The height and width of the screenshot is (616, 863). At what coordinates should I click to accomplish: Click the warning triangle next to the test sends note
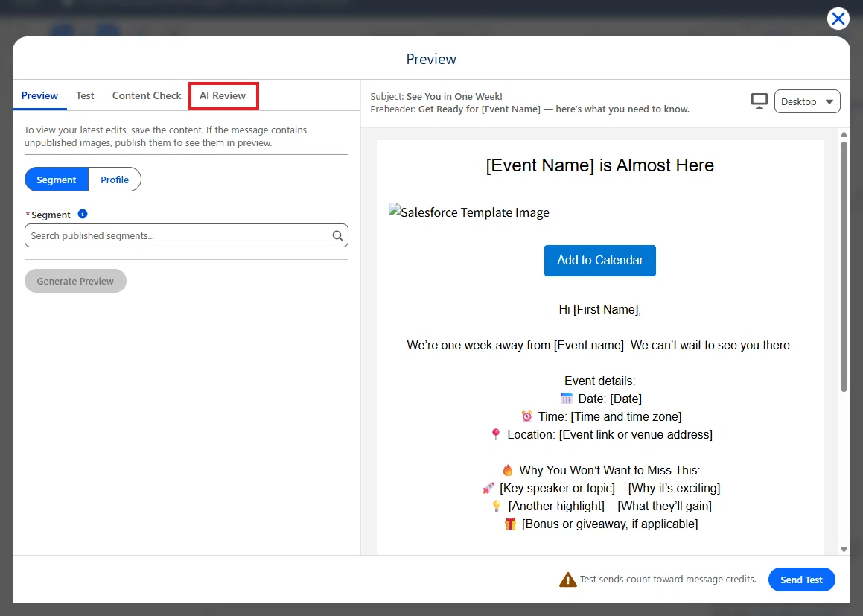coord(567,580)
